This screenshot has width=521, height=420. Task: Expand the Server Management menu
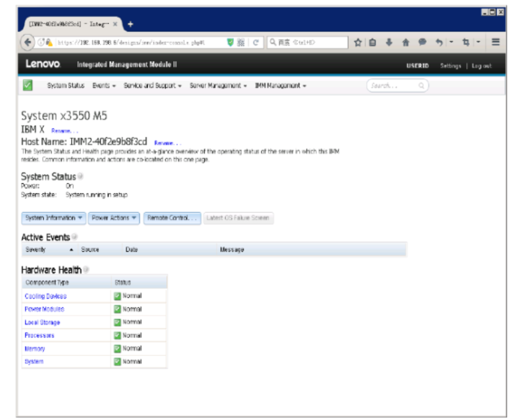218,86
